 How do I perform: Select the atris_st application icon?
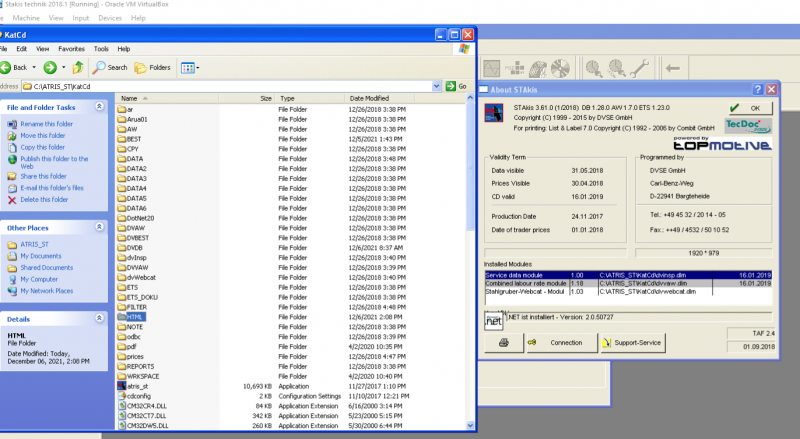(121, 386)
